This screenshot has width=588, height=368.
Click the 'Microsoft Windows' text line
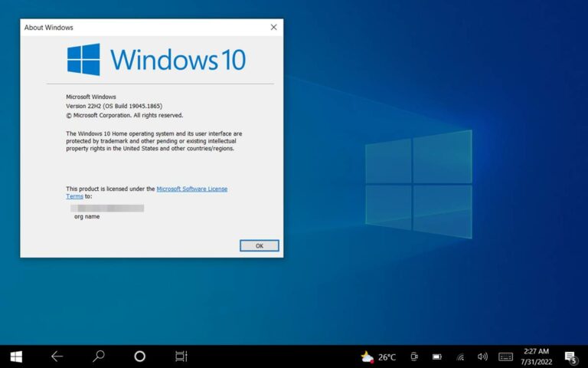point(91,97)
